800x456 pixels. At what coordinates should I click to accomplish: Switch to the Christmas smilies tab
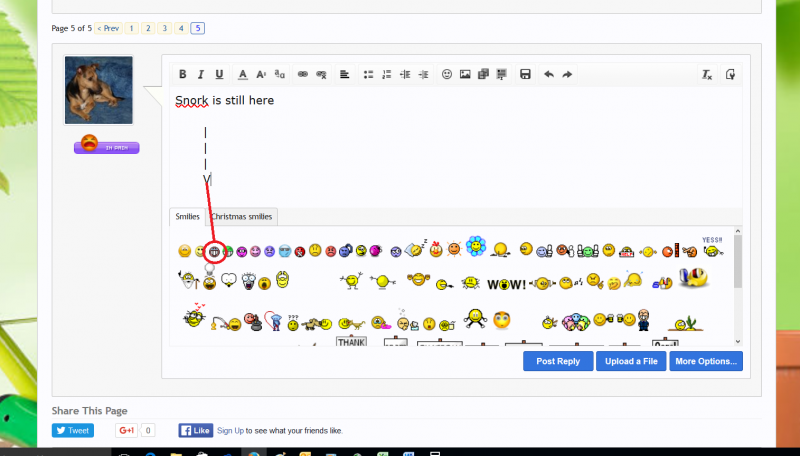coord(242,217)
